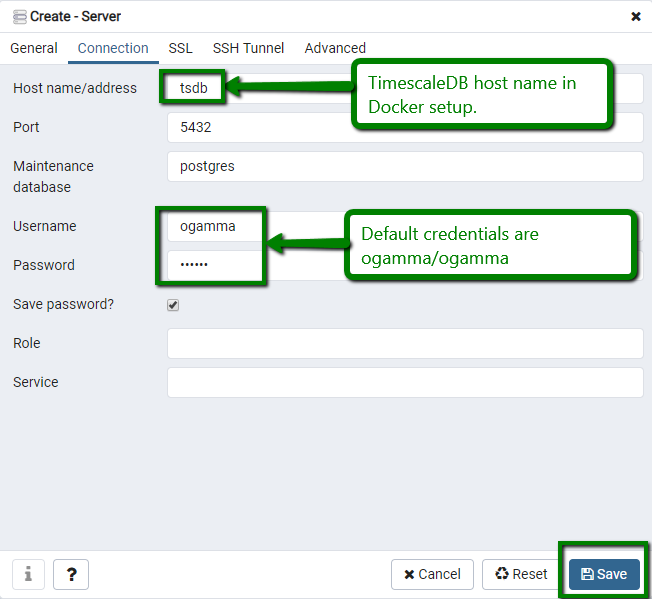Screen dimensions: 652x599
Task: Click the Cancel button
Action: pos(432,574)
